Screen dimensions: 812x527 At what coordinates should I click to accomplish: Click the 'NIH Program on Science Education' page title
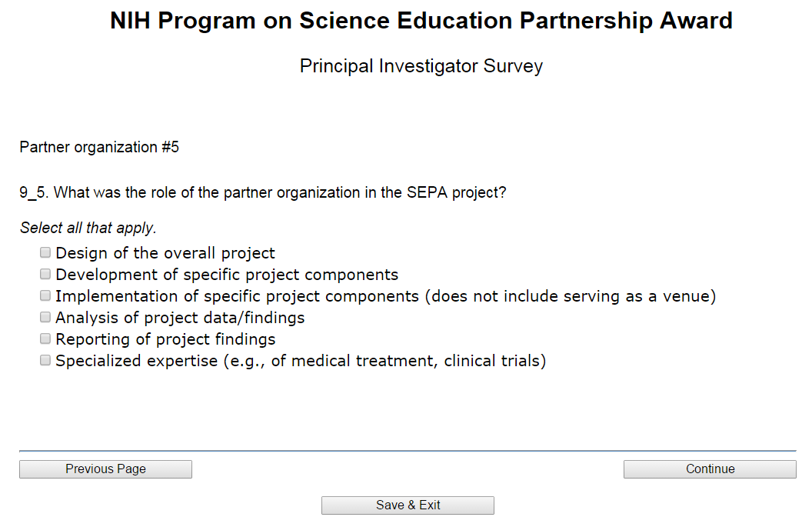click(x=421, y=21)
